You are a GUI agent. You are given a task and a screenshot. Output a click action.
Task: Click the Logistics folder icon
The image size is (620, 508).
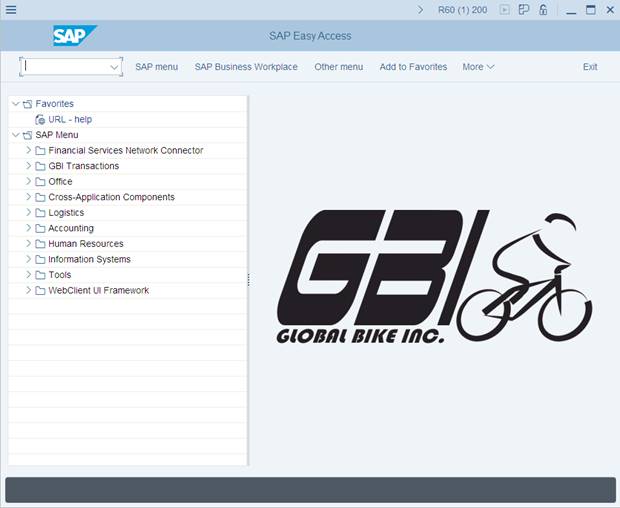point(40,213)
